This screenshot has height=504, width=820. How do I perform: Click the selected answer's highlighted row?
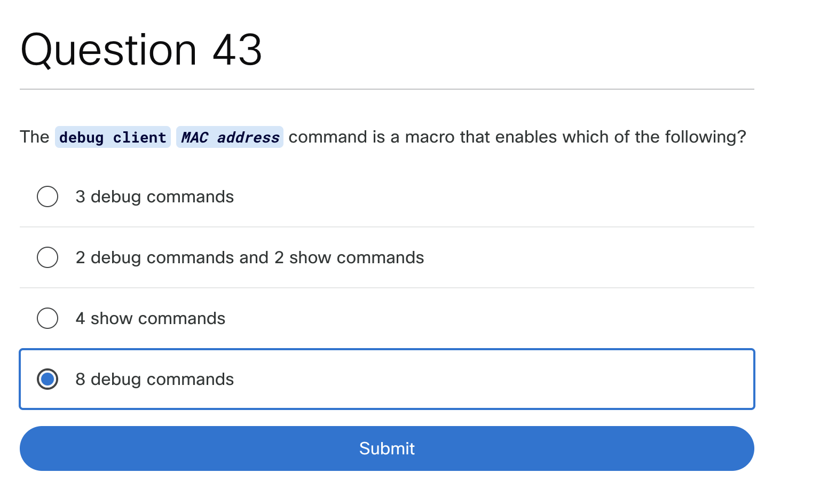387,379
